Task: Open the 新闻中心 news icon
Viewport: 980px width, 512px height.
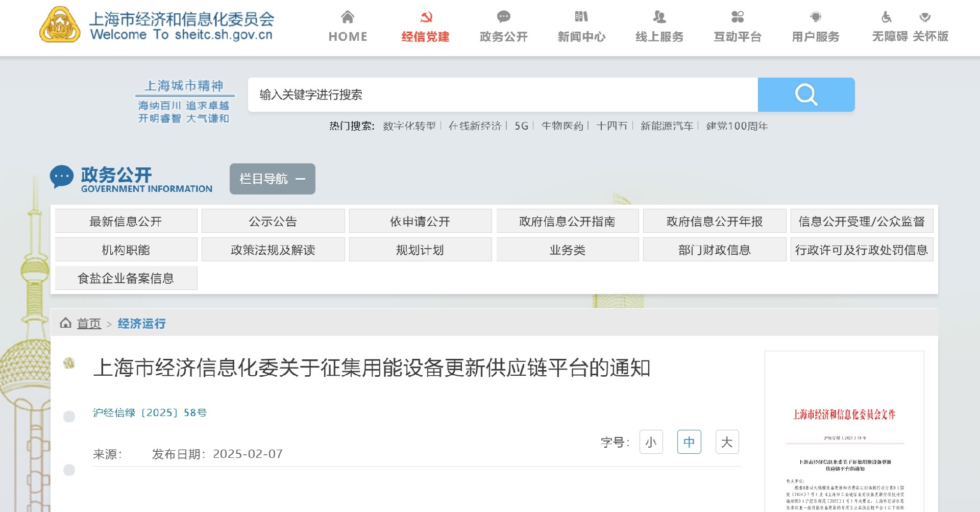Action: pos(581,17)
